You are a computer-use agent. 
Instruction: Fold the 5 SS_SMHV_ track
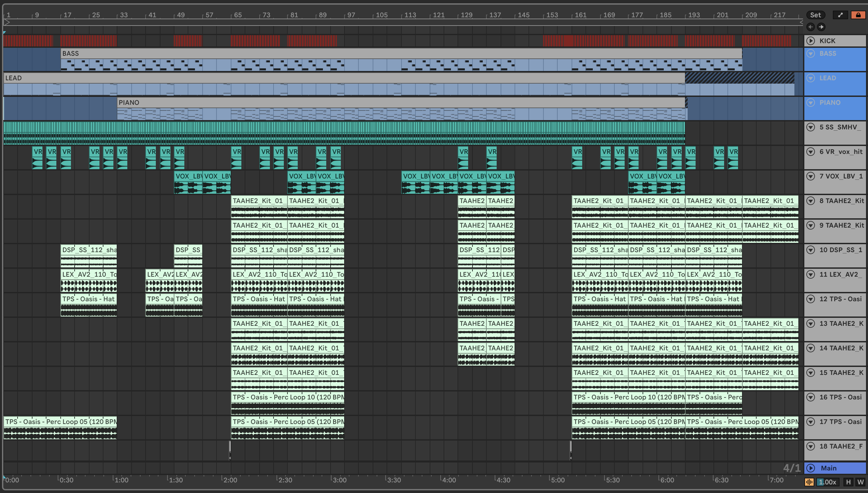point(811,127)
